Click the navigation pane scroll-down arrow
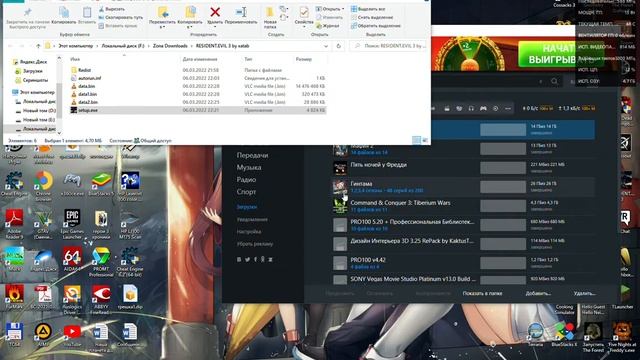The image size is (640, 360). [59, 133]
